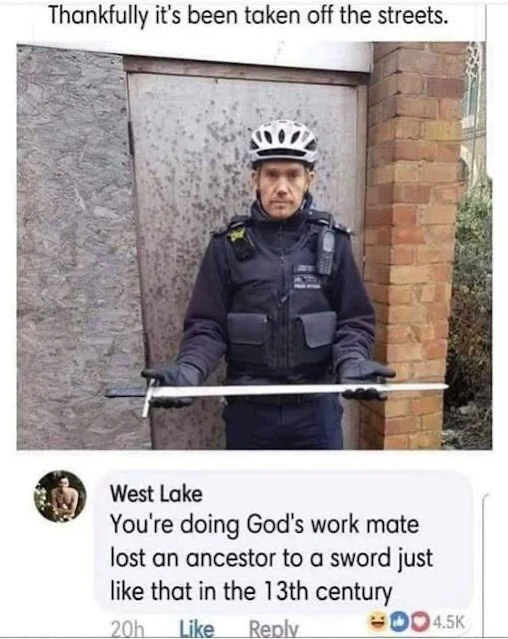Click the caption about taken off the streets
The height and width of the screenshot is (639, 508).
pyautogui.click(x=248, y=16)
